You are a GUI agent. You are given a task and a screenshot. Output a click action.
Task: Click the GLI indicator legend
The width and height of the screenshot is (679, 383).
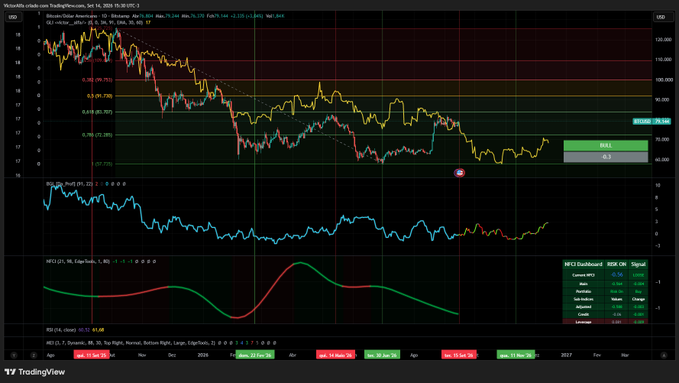pyautogui.click(x=94, y=23)
